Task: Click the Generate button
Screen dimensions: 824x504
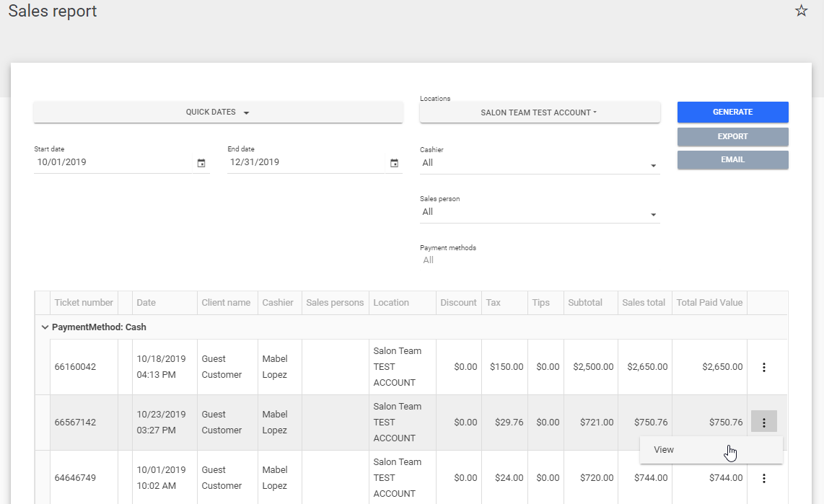Action: pos(732,112)
